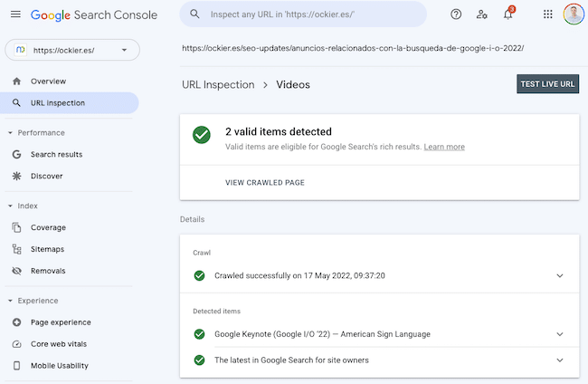588x384 pixels.
Task: Click the search magnifier icon in the URL bar
Action: [194, 14]
